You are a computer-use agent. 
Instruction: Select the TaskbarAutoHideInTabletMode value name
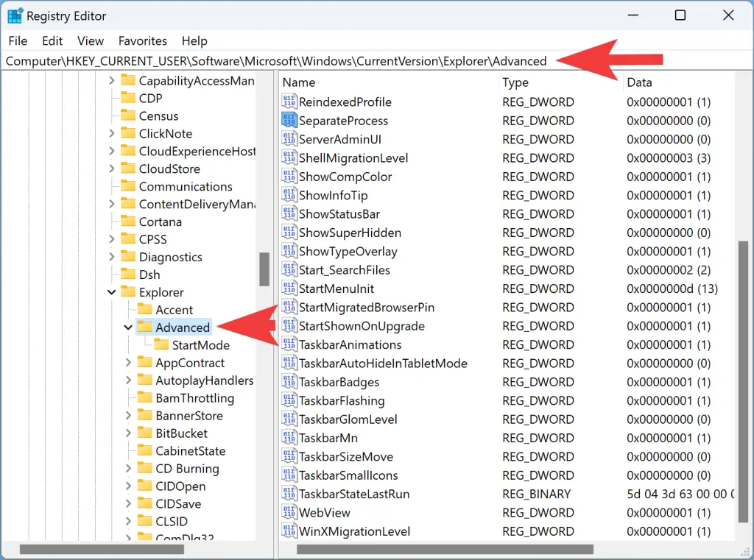point(383,364)
